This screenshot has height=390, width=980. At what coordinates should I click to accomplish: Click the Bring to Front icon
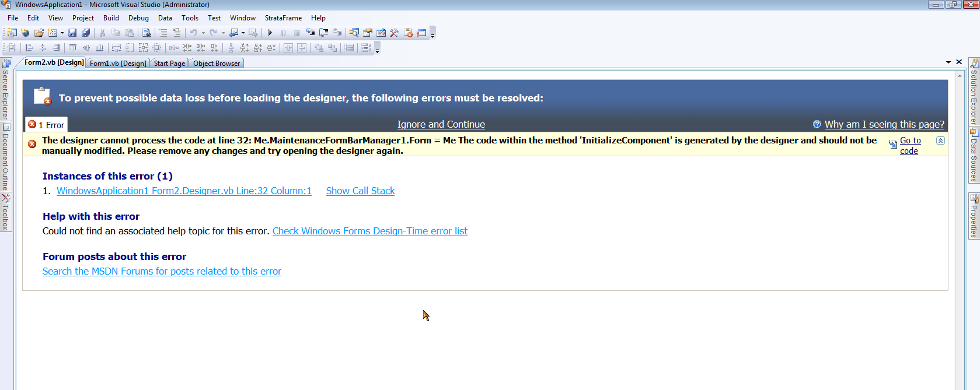tap(319, 48)
